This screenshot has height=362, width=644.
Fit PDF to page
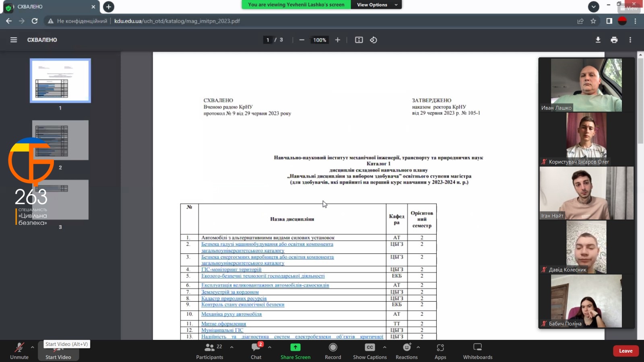(x=359, y=40)
